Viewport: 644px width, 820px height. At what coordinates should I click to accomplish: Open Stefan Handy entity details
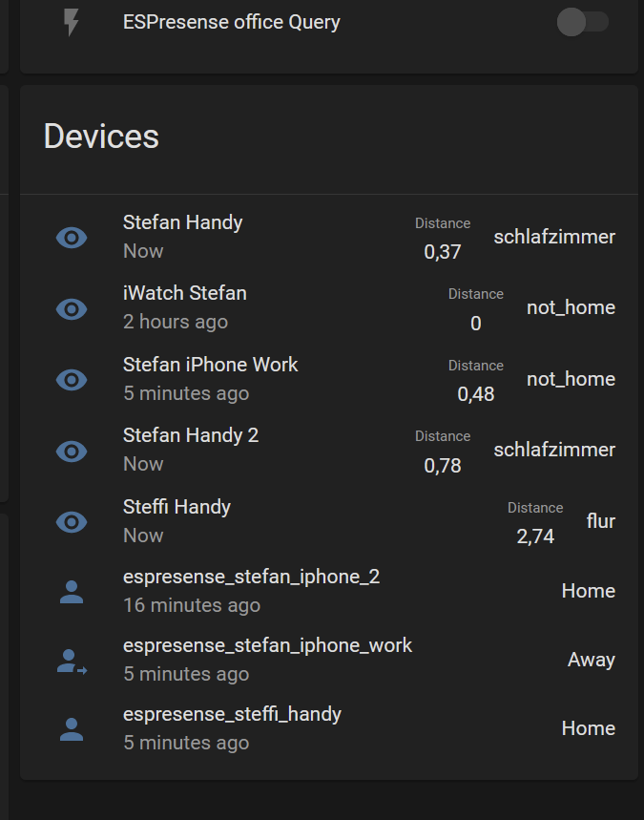[182, 222]
